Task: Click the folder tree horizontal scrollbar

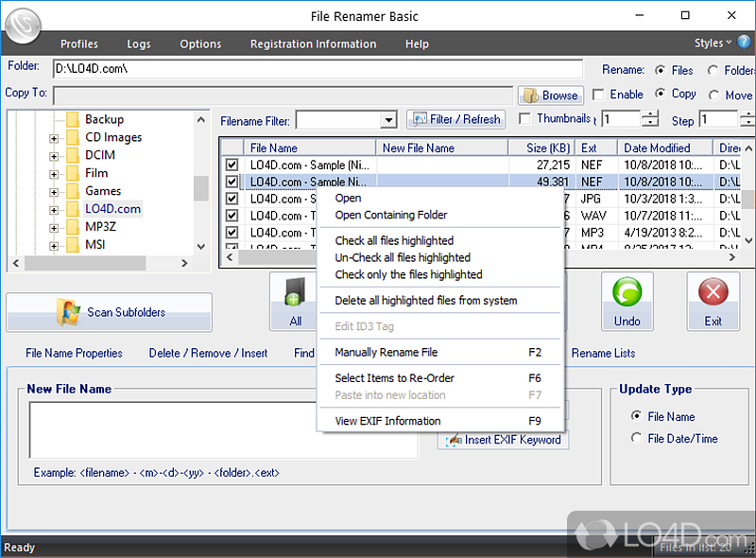Action: (85, 263)
